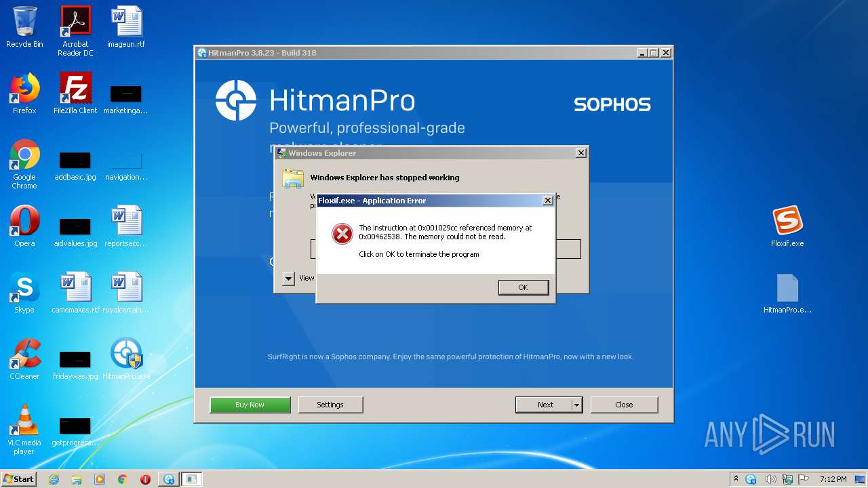Click the taskbar clock showing 7:12 PM
The image size is (868, 488).
pyautogui.click(x=833, y=479)
